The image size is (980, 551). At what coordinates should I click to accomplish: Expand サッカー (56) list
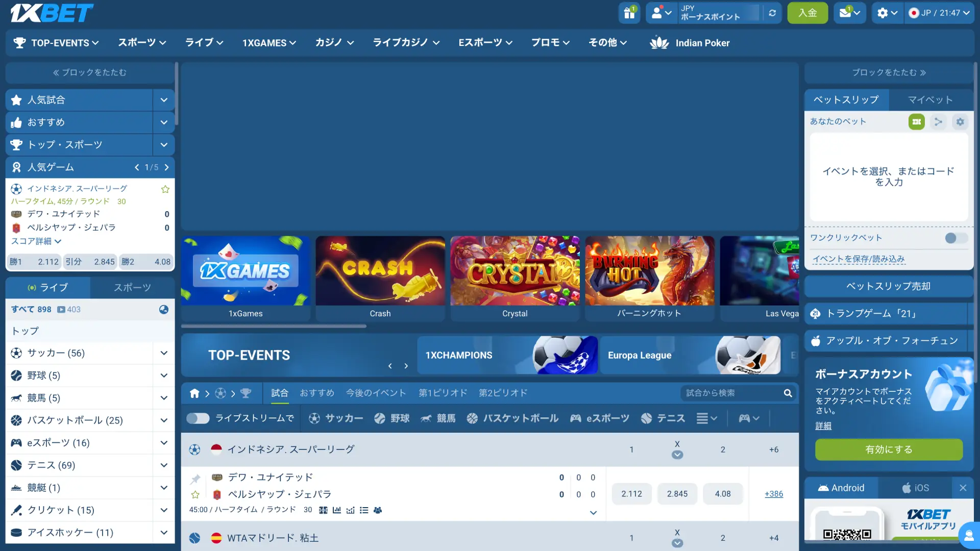[164, 353]
